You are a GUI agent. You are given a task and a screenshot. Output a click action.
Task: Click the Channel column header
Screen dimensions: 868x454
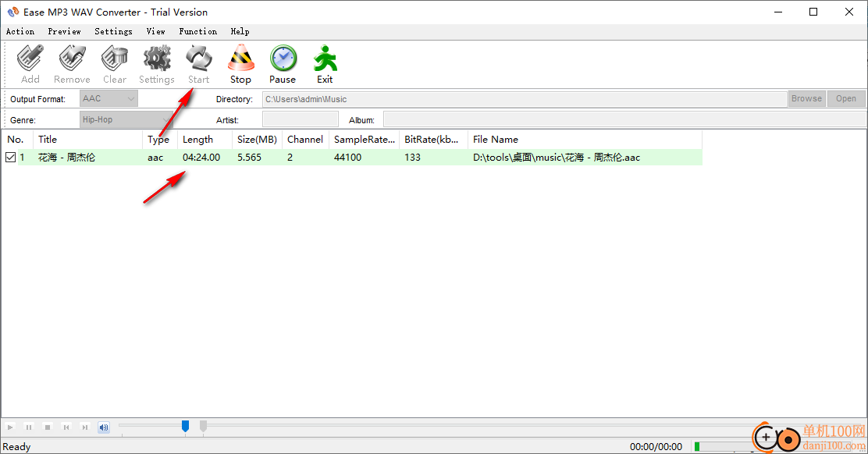(305, 140)
